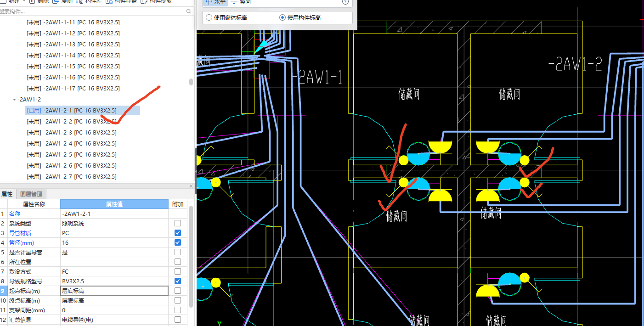Toggle 附加 checkbox for 是否计量导管
The width and height of the screenshot is (644, 326).
[178, 252]
